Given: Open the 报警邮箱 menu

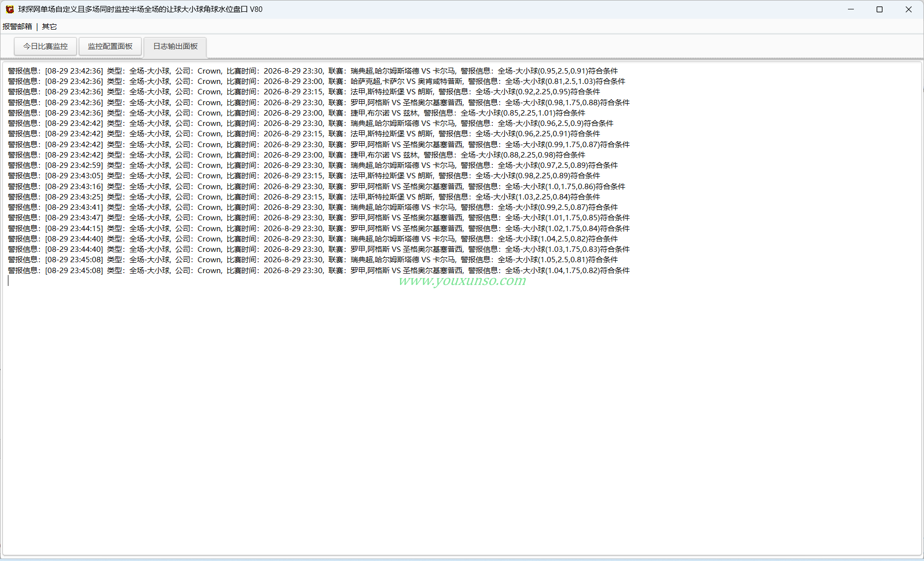Looking at the screenshot, I should (17, 27).
